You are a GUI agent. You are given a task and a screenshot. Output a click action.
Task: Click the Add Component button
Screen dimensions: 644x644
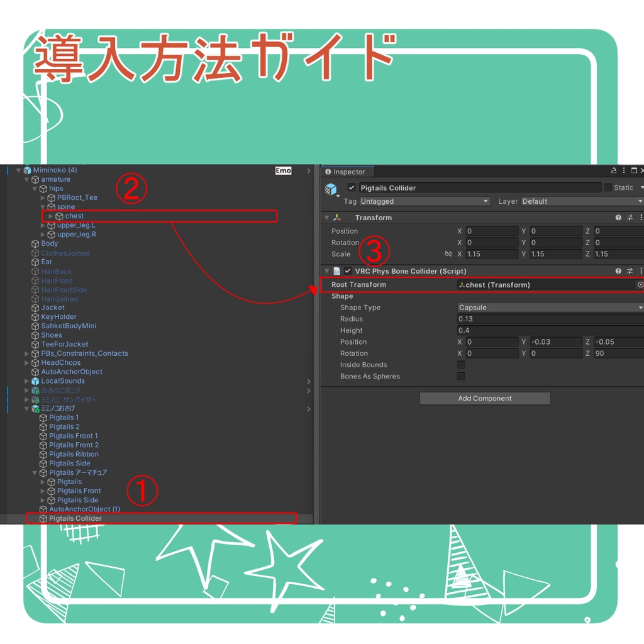484,398
